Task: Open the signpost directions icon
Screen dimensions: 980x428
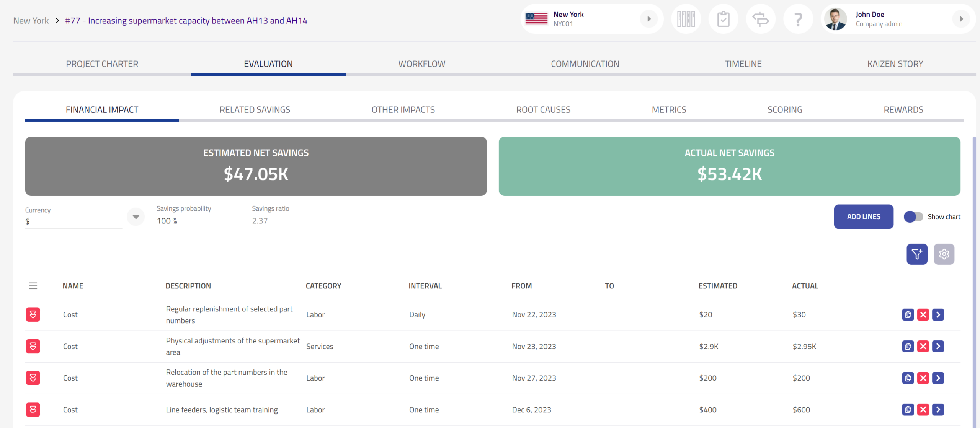Action: [x=760, y=19]
